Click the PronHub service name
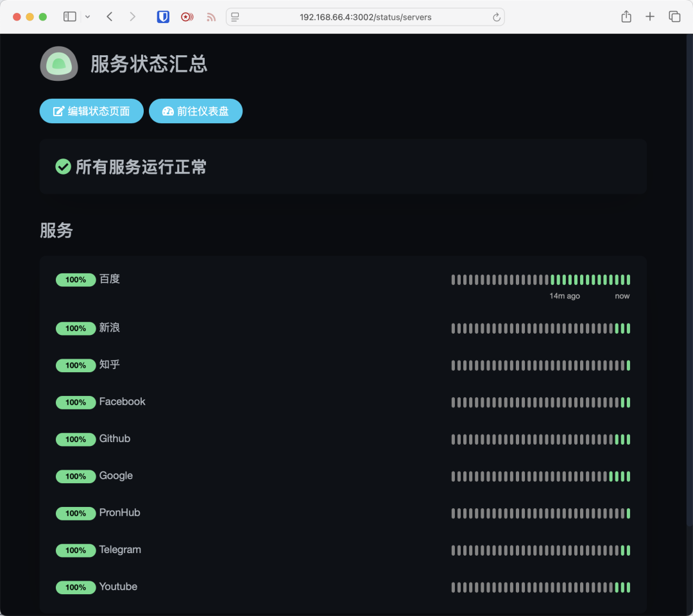The height and width of the screenshot is (616, 693). click(119, 513)
